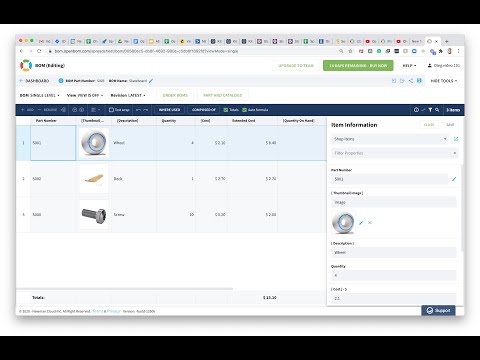
Task: Edit BOM name with pencil icon
Action: click(x=151, y=81)
